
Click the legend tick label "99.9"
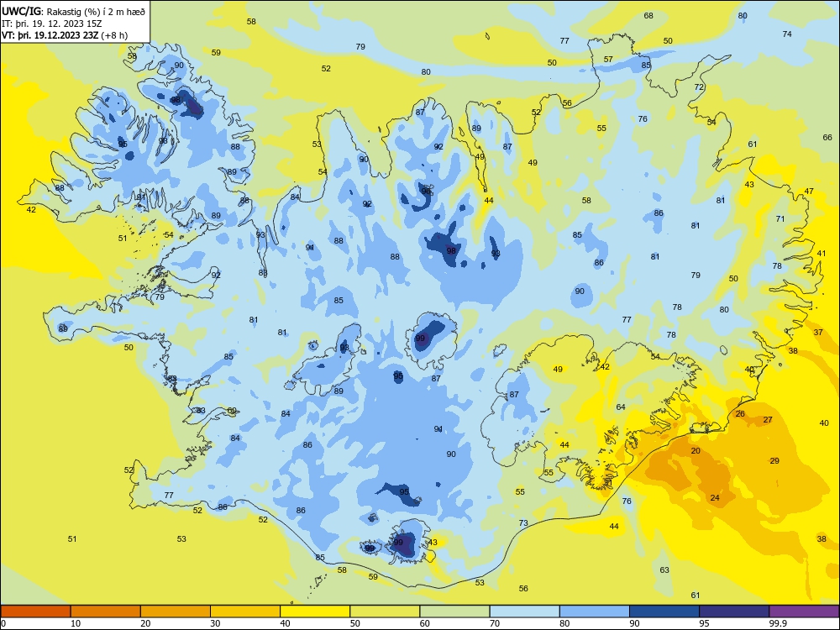[x=777, y=623]
